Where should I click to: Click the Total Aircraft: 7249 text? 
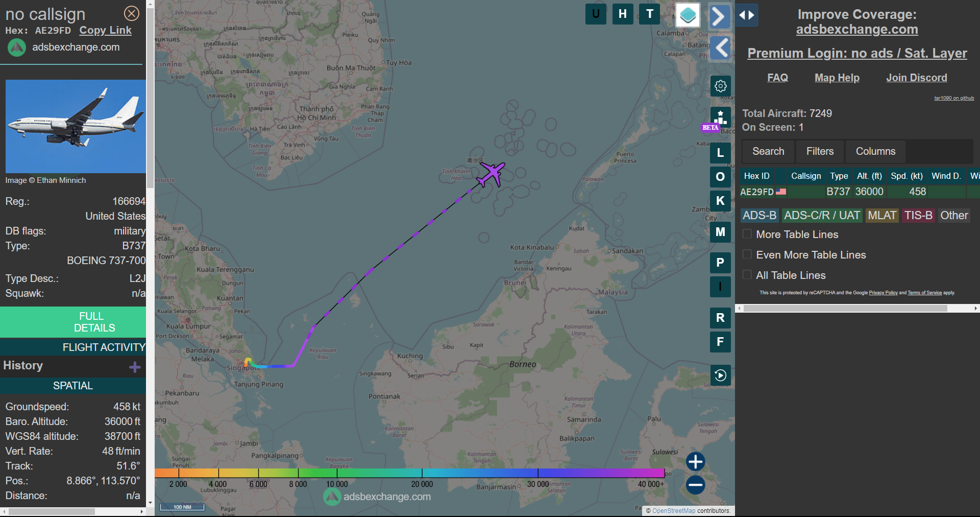tap(787, 113)
